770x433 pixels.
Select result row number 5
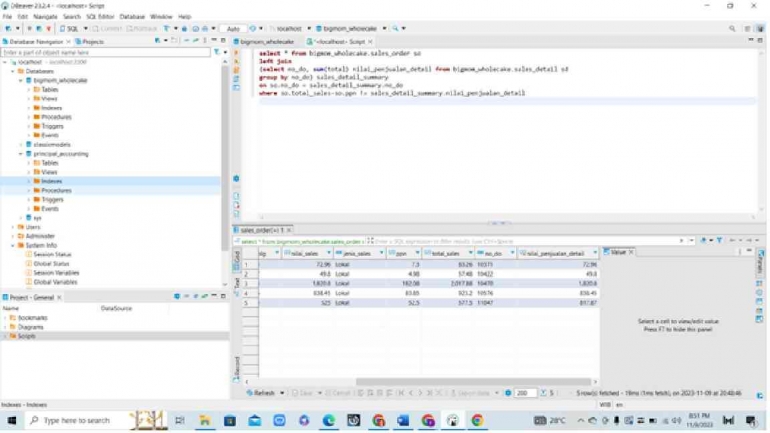[x=246, y=303]
